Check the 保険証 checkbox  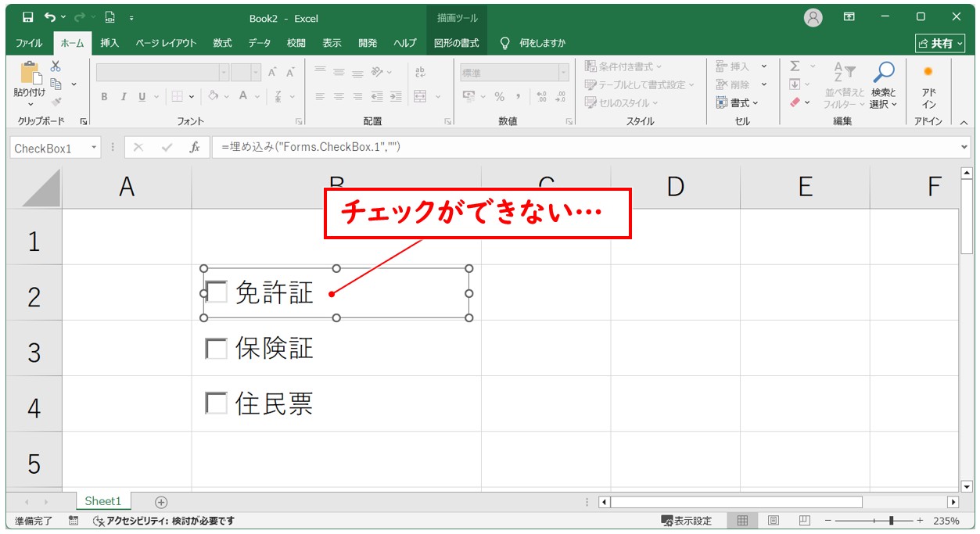[217, 349]
